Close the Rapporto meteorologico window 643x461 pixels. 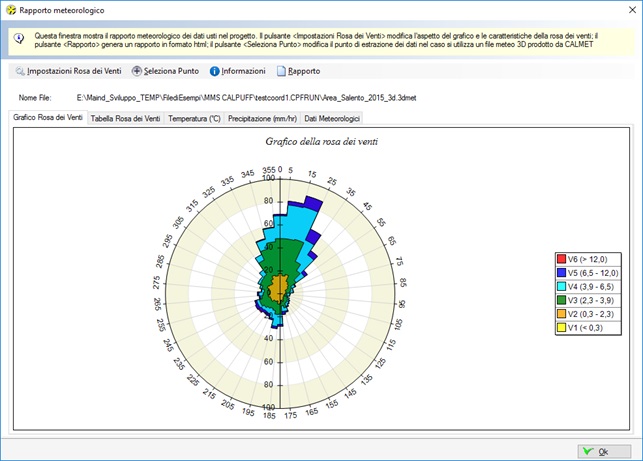point(632,10)
